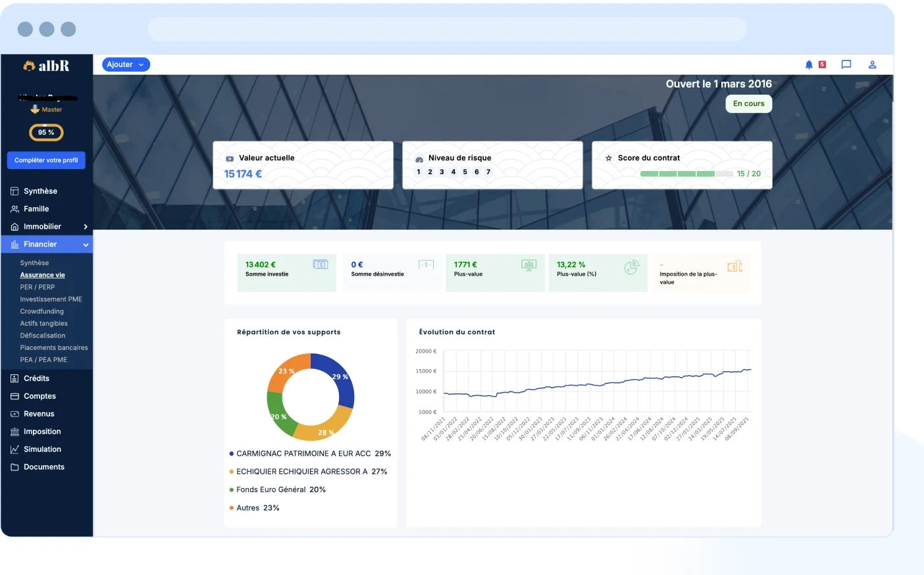Click the Plus-value (%) pie icon
Image resolution: width=924 pixels, height=575 pixels.
632,266
